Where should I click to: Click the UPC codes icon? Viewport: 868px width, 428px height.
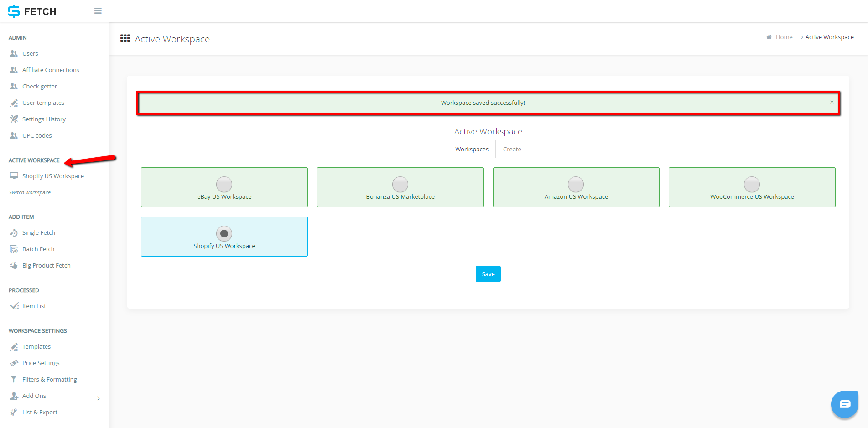point(14,135)
